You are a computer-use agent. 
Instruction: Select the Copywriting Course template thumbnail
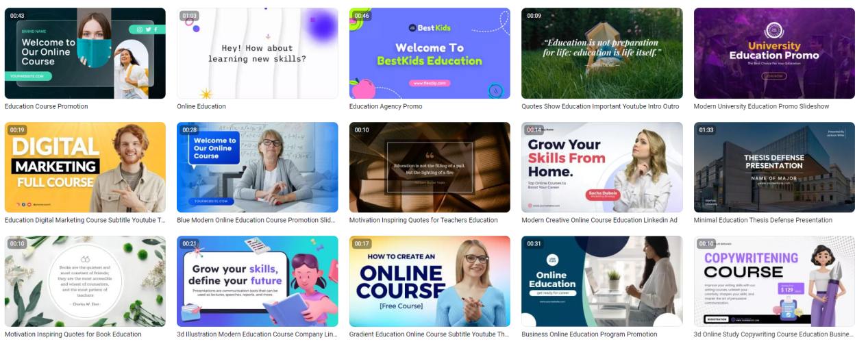[774, 281]
